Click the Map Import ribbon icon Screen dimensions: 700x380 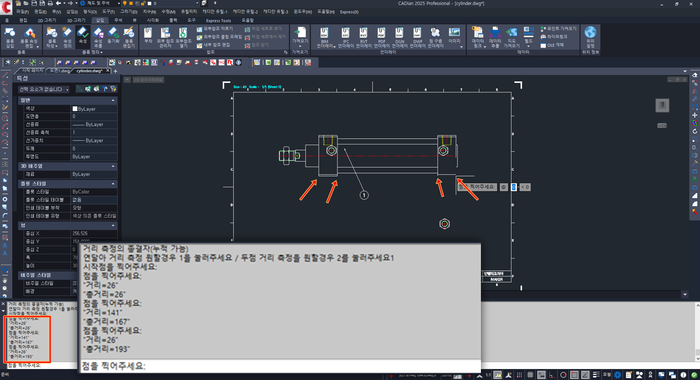tap(512, 38)
